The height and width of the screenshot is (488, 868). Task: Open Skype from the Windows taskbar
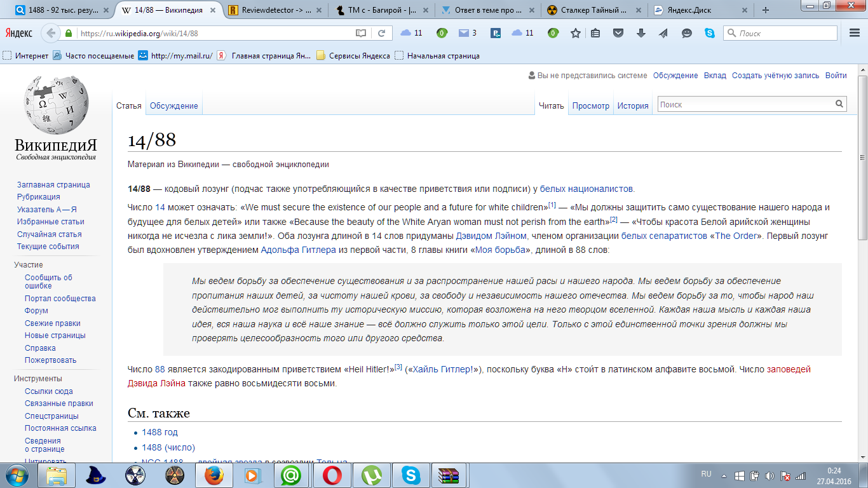[410, 475]
